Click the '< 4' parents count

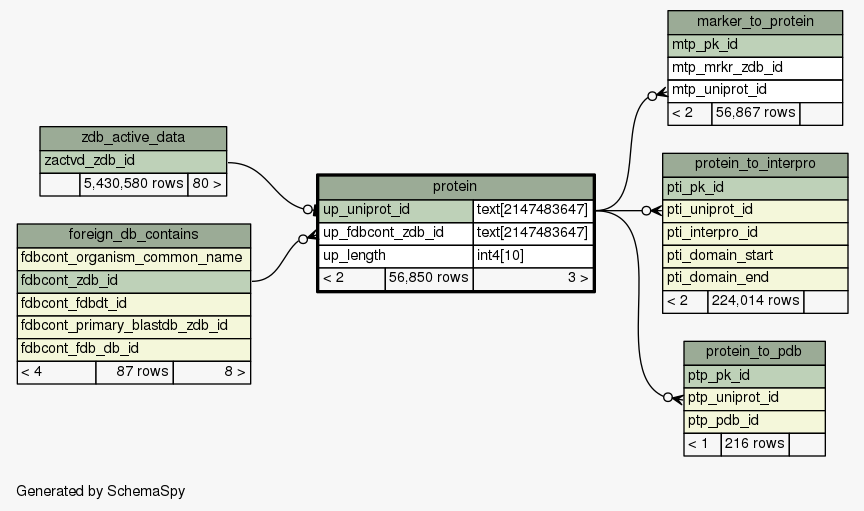56,373
